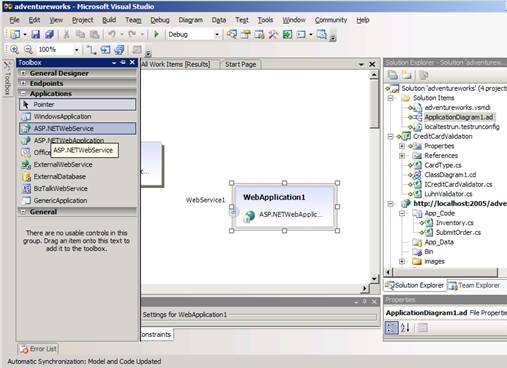The image size is (507, 368).
Task: Select CardType.cs file
Action: [x=443, y=165]
